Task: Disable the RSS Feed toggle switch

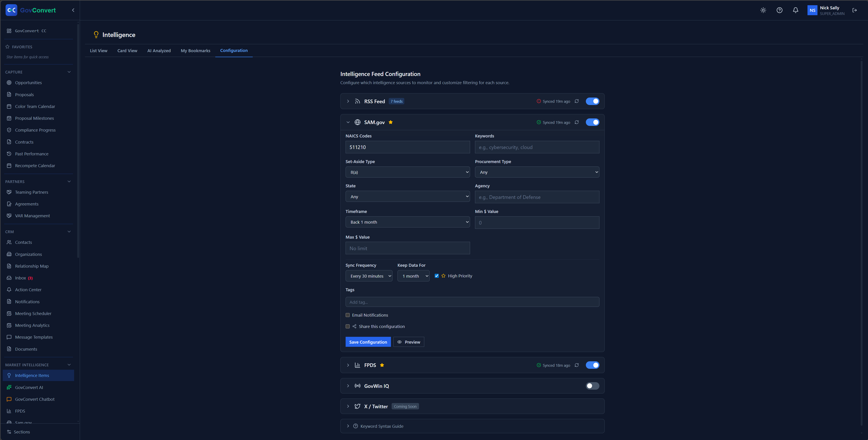Action: 592,101
